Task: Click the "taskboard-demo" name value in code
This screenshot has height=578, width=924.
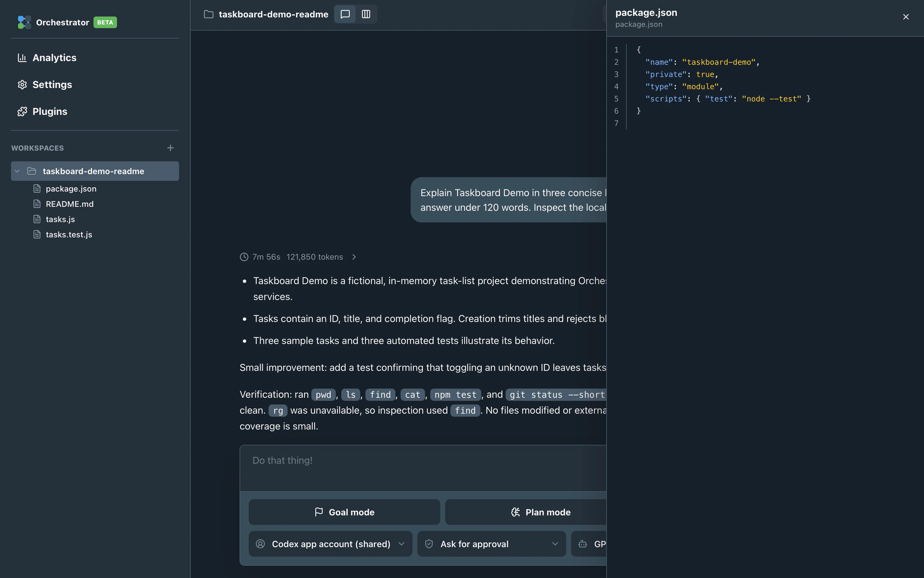Action: click(719, 62)
